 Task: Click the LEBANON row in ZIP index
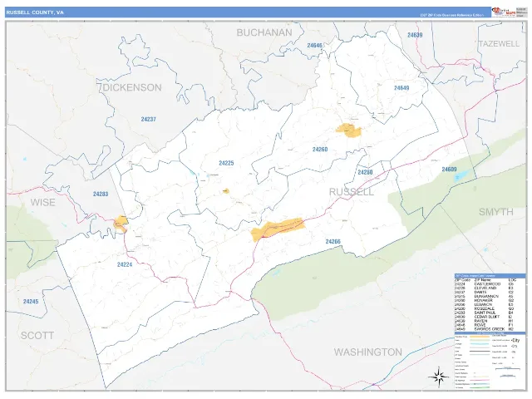pos(485,304)
